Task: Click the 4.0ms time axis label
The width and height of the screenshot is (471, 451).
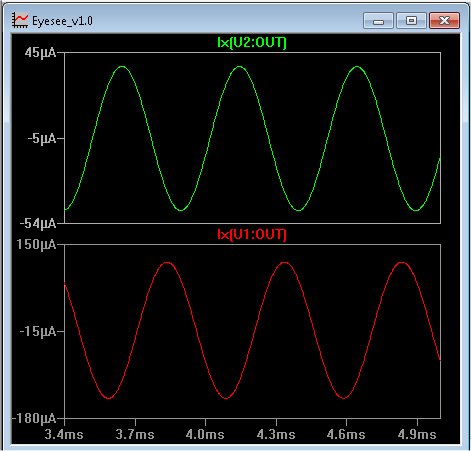Action: coord(205,434)
